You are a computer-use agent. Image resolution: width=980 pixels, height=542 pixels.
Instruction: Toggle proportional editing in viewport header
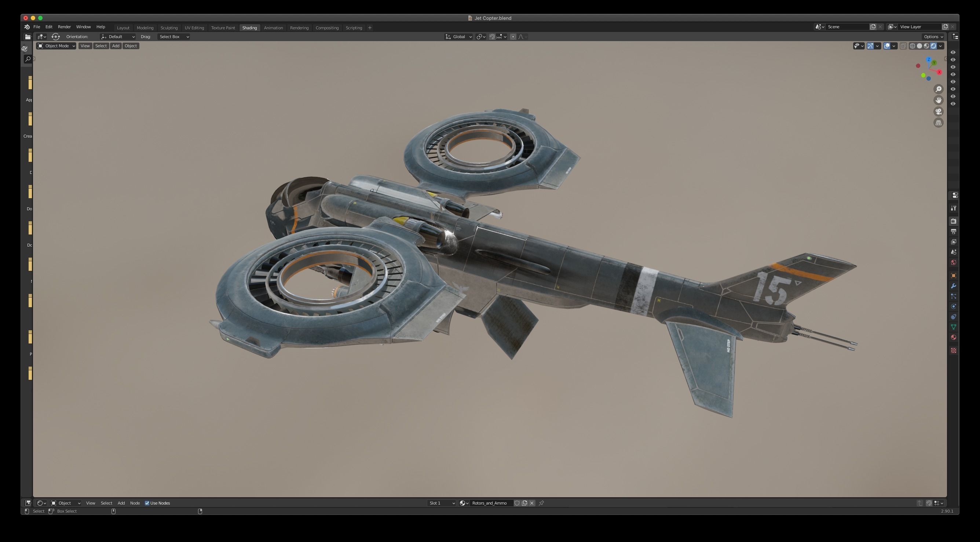pos(513,37)
